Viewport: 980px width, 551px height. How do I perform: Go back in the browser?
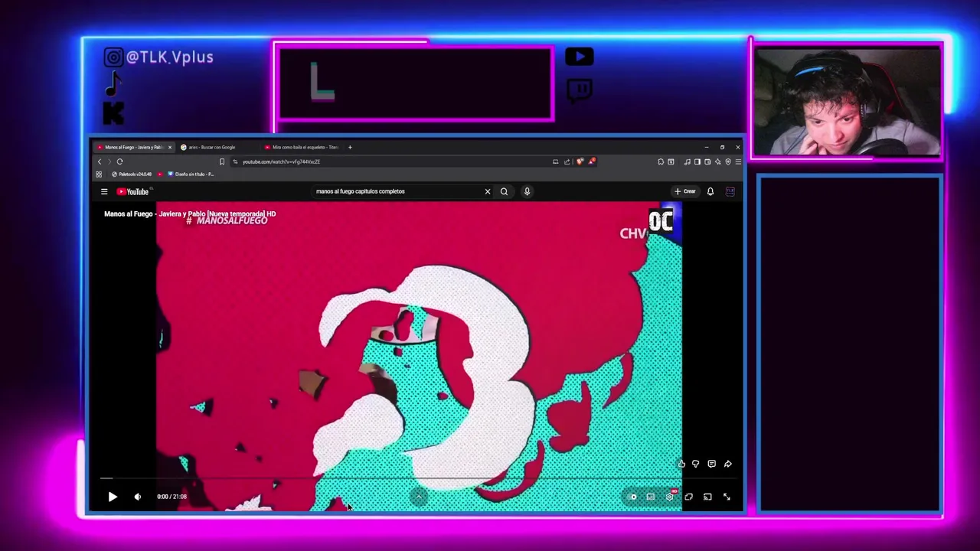[99, 161]
